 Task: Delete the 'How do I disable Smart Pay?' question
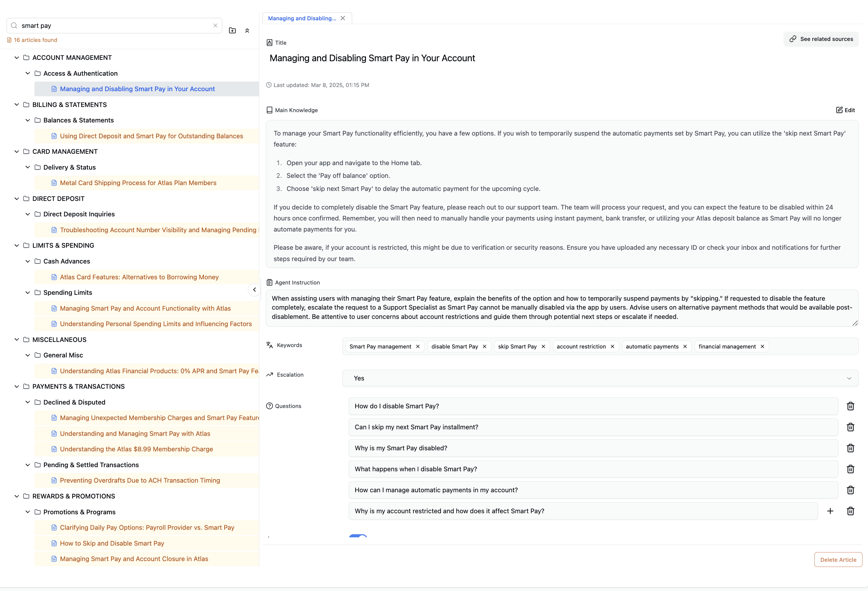[x=850, y=406]
